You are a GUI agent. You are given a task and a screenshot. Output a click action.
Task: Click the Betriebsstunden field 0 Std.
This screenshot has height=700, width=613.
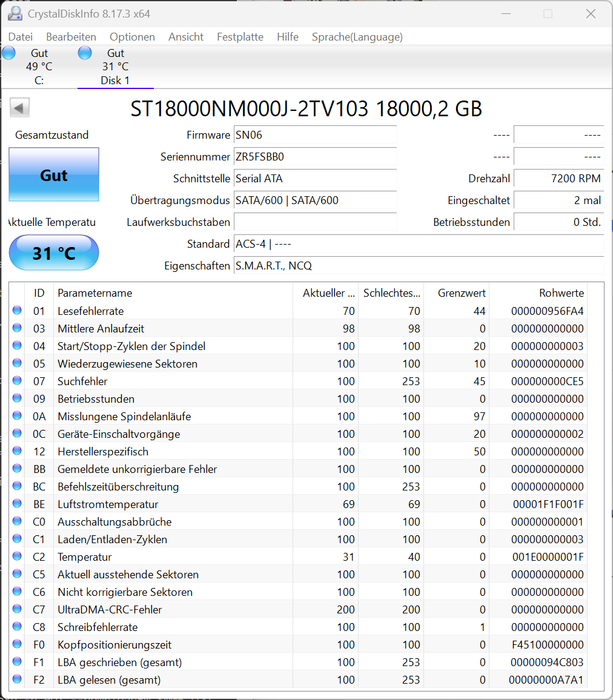559,222
